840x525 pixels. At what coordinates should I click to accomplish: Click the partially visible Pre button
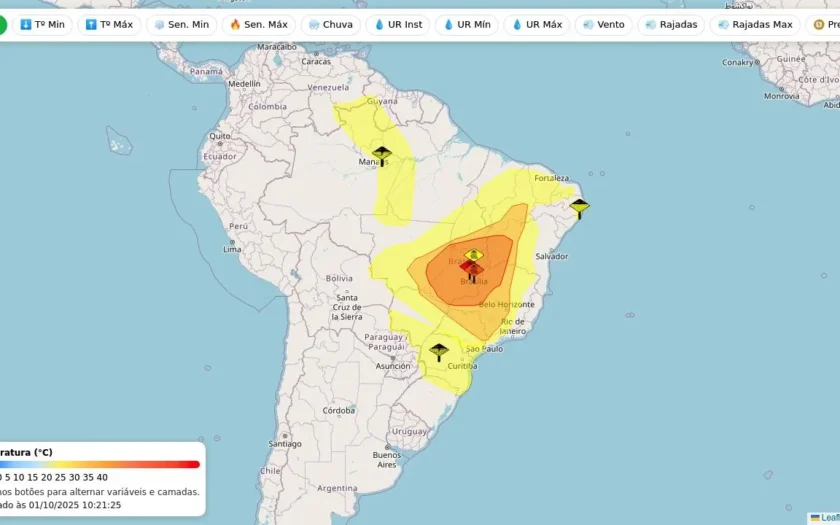[x=826, y=24]
